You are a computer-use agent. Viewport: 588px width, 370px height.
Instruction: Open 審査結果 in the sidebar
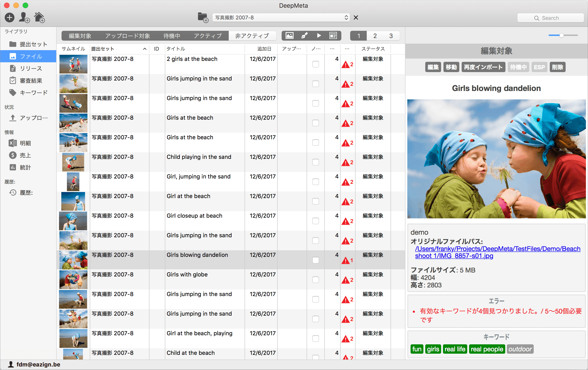click(x=28, y=80)
